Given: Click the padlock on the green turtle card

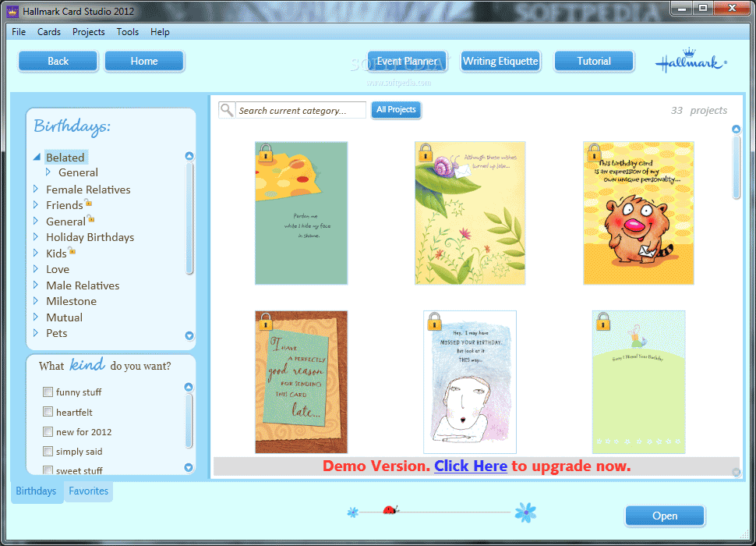Looking at the screenshot, I should pos(603,321).
